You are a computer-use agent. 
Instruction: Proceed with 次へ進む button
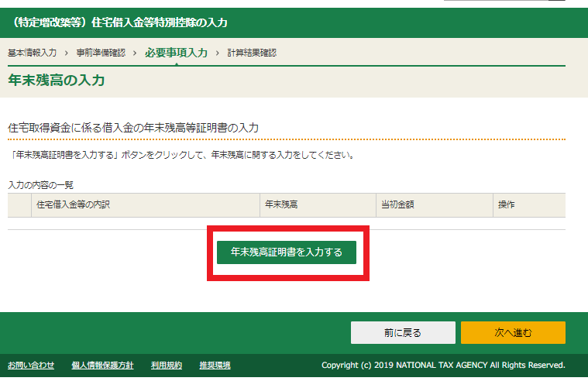[513, 332]
